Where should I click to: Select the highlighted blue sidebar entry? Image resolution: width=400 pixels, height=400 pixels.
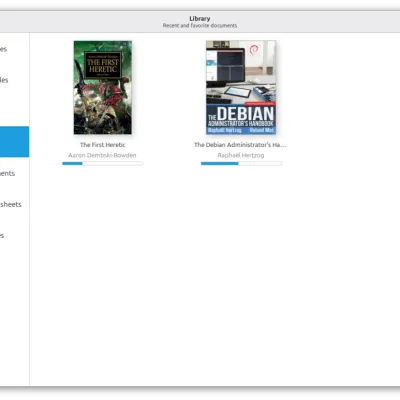(14, 142)
